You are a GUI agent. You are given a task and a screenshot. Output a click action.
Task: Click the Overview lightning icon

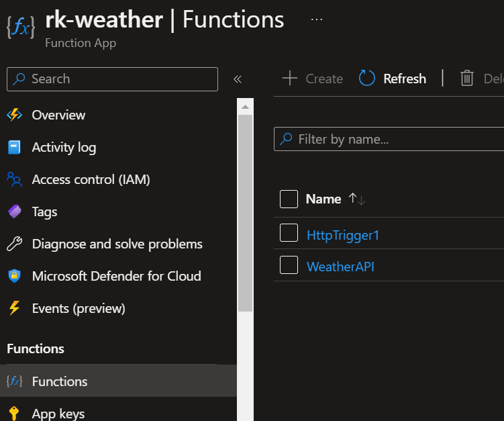pos(14,115)
